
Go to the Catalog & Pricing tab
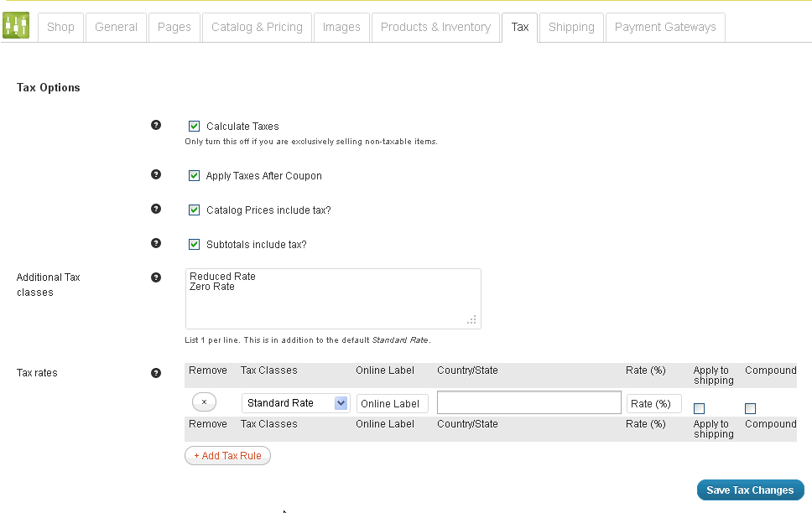(x=257, y=27)
